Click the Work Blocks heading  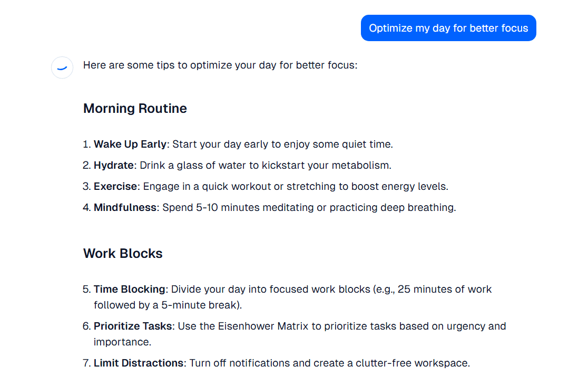click(123, 253)
